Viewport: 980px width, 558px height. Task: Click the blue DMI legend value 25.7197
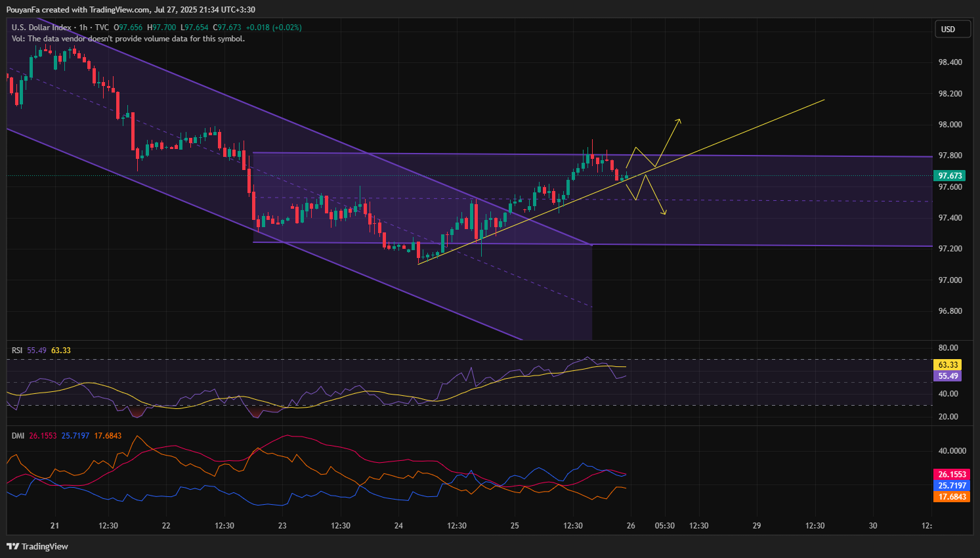[75, 436]
